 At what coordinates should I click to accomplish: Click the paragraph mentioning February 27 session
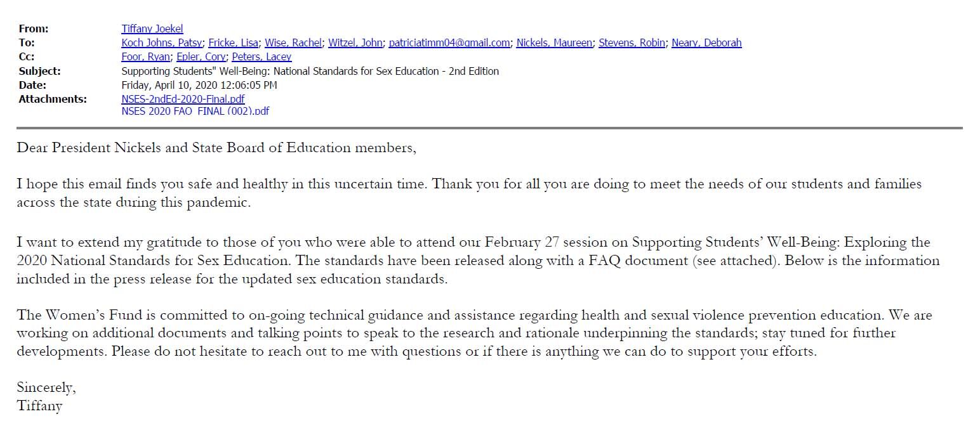point(478,261)
